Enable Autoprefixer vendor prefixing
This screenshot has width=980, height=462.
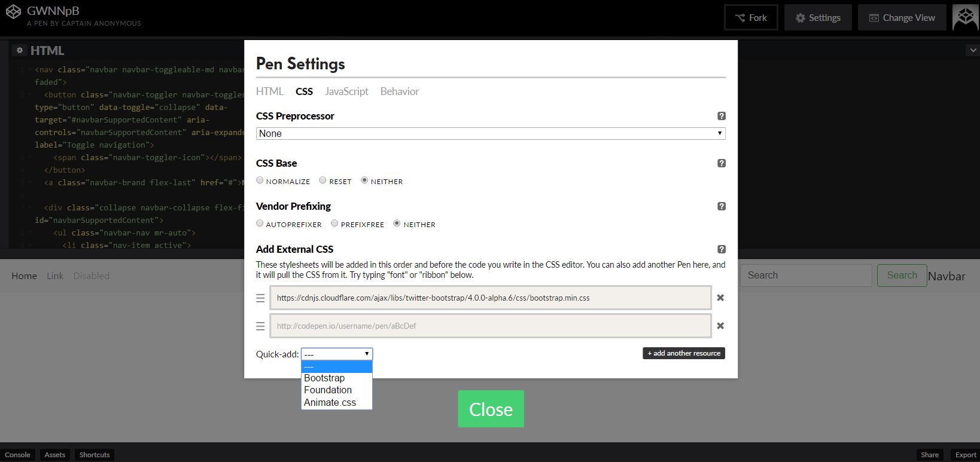coord(260,224)
